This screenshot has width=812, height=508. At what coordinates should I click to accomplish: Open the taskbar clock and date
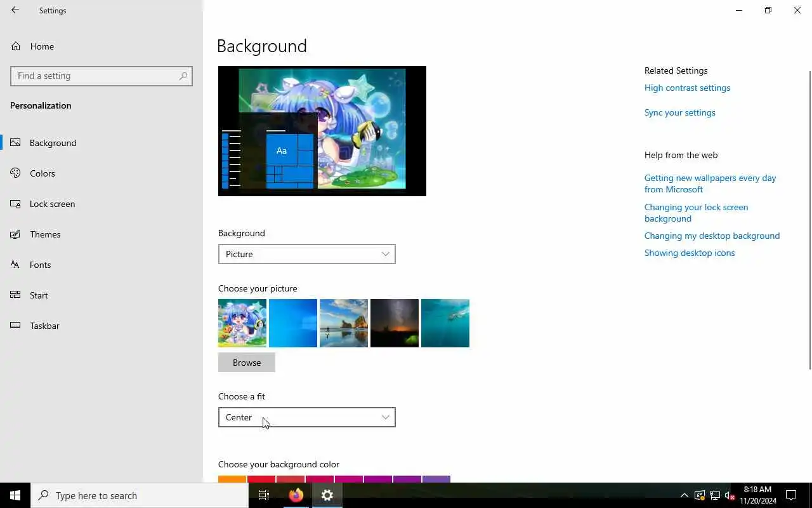[x=757, y=495]
